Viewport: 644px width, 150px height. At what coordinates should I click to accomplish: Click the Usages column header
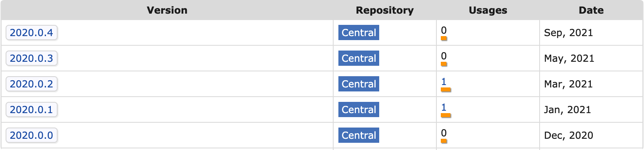(488, 10)
